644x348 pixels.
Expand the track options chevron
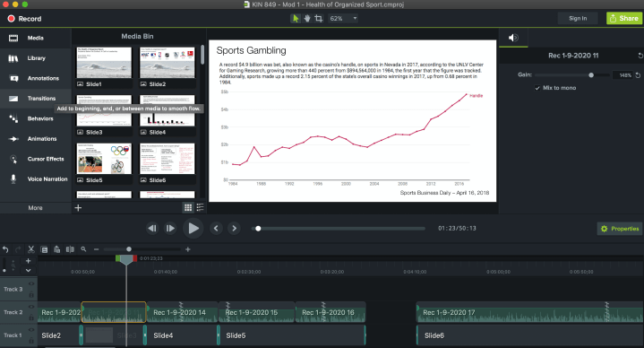28,270
